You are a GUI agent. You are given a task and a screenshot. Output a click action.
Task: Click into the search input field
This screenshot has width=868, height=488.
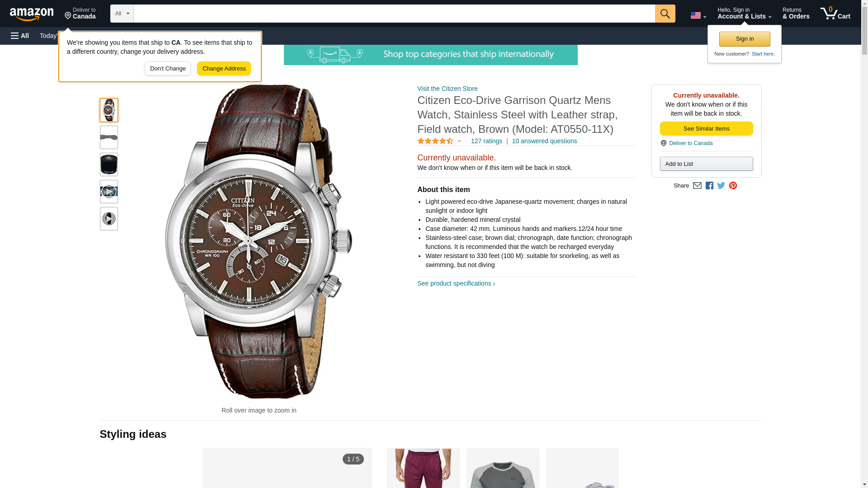click(x=394, y=14)
